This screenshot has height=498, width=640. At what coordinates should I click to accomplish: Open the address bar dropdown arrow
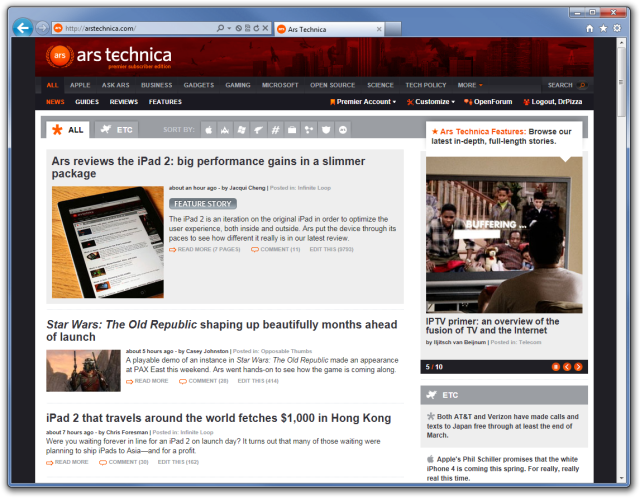(x=229, y=28)
